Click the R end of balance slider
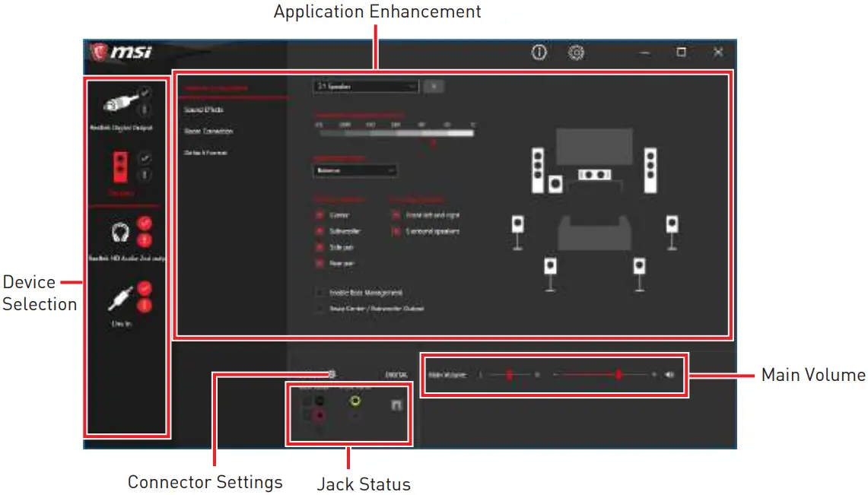The image size is (868, 495). 536,374
